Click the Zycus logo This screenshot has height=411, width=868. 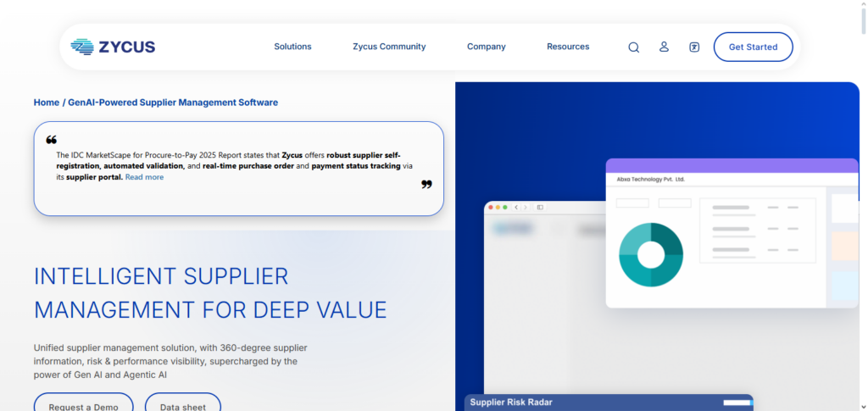(113, 47)
